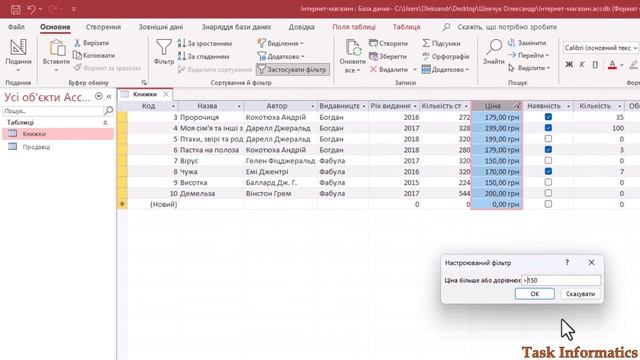Switch to Зовнішні дані ribbon tab

click(x=161, y=27)
